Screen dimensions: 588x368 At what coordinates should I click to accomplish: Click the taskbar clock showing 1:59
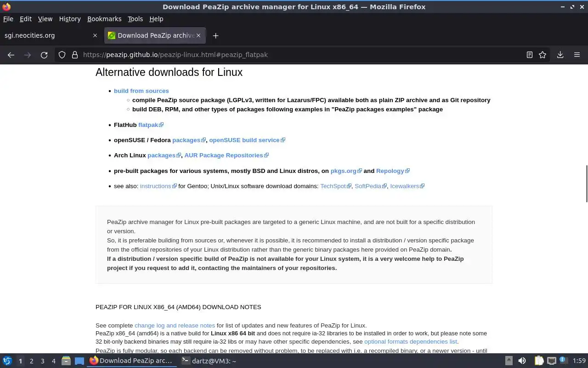(x=579, y=361)
